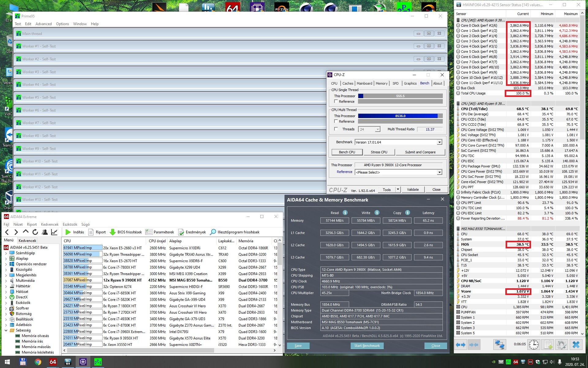Expand DirectX tree node
The width and height of the screenshot is (588, 368).
pos(6,297)
